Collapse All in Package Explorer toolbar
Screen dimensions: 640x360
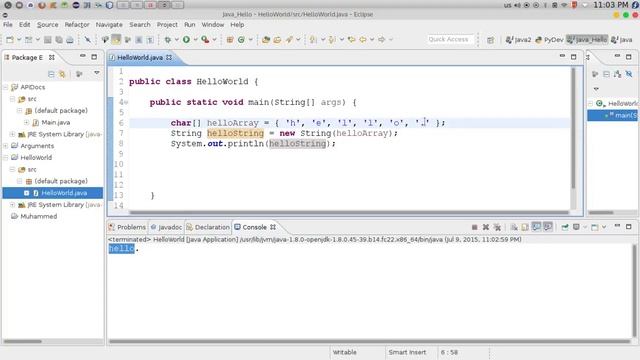point(51,74)
